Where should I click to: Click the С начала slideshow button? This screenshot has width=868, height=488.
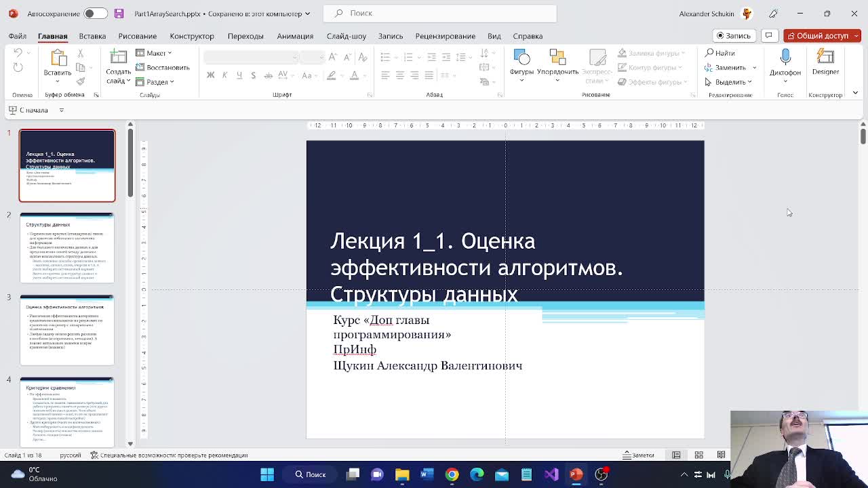(x=28, y=110)
